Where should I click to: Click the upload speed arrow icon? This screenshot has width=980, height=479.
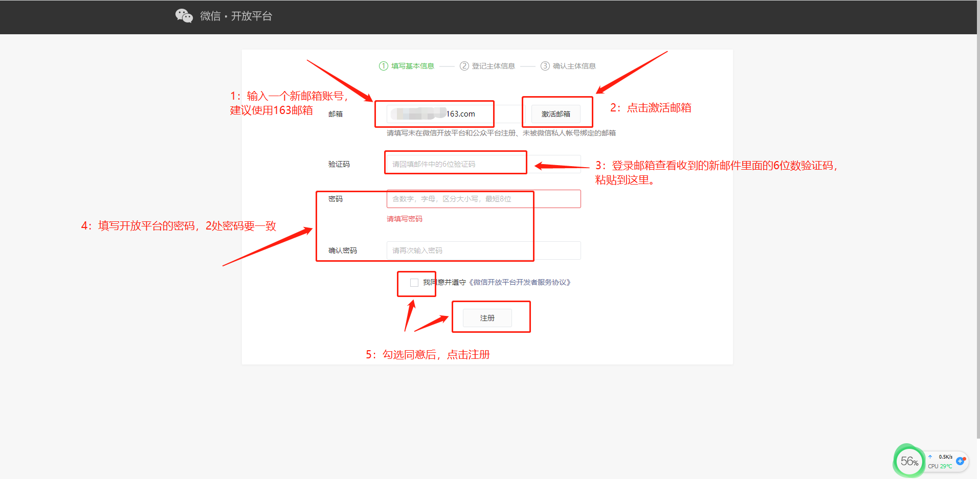coord(930,457)
